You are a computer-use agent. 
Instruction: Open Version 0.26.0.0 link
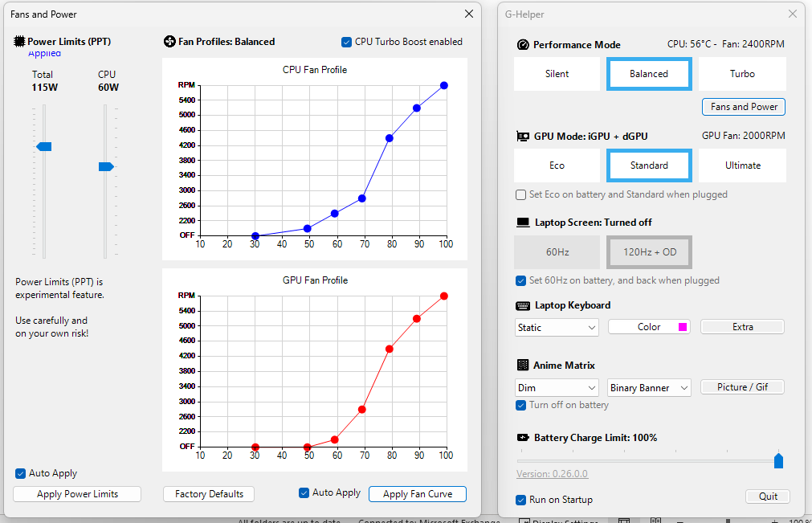tap(552, 474)
